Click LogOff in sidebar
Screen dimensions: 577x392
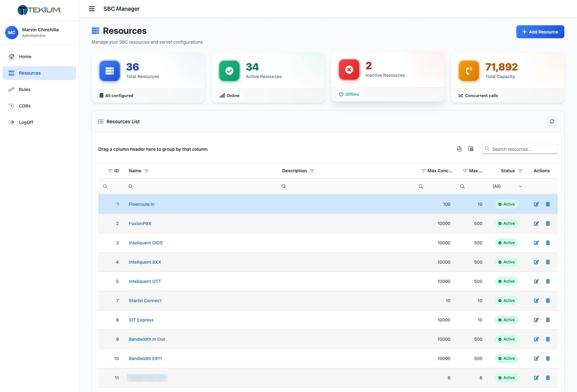click(39, 122)
